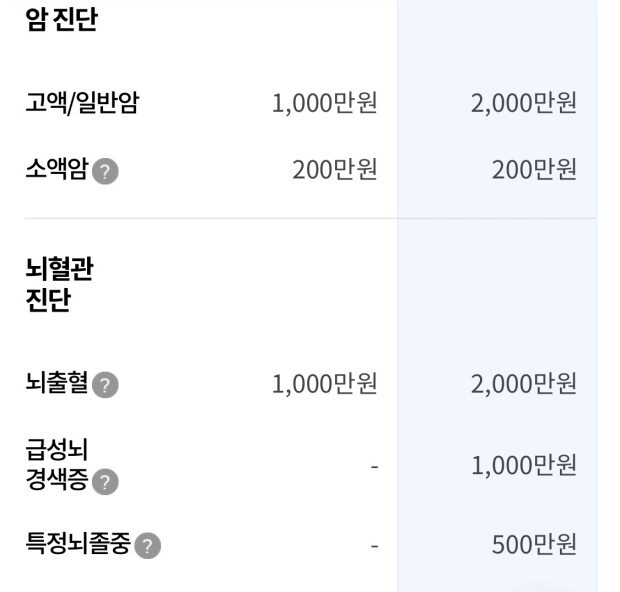The width and height of the screenshot is (620, 592).
Task: Click the question mark icon beside 뇌출혈
Action: 105,384
